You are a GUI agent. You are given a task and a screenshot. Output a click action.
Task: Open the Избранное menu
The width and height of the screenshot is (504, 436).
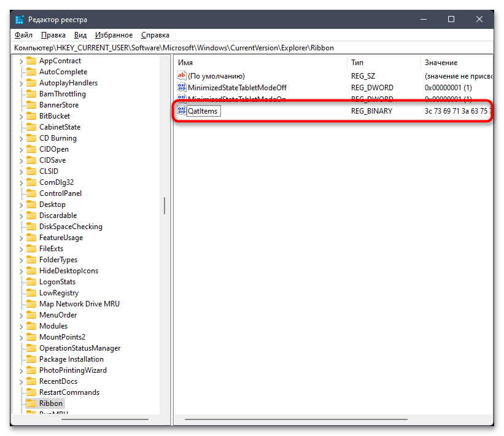coord(114,35)
